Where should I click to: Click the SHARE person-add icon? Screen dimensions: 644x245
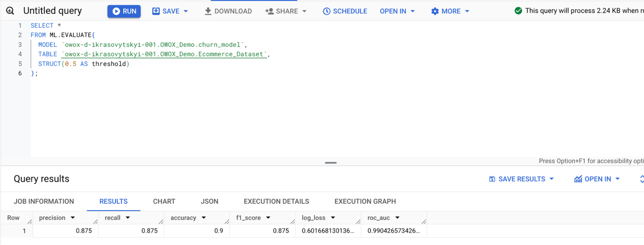tap(270, 11)
